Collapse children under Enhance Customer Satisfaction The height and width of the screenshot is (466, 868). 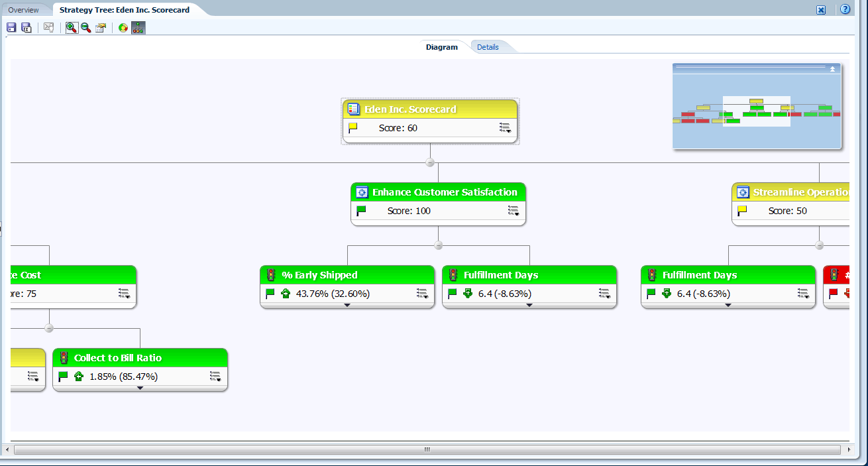coord(438,245)
